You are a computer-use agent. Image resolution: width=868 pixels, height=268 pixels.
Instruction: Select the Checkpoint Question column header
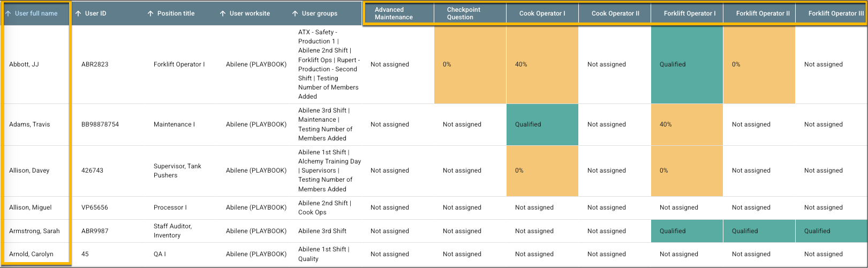pyautogui.click(x=464, y=13)
